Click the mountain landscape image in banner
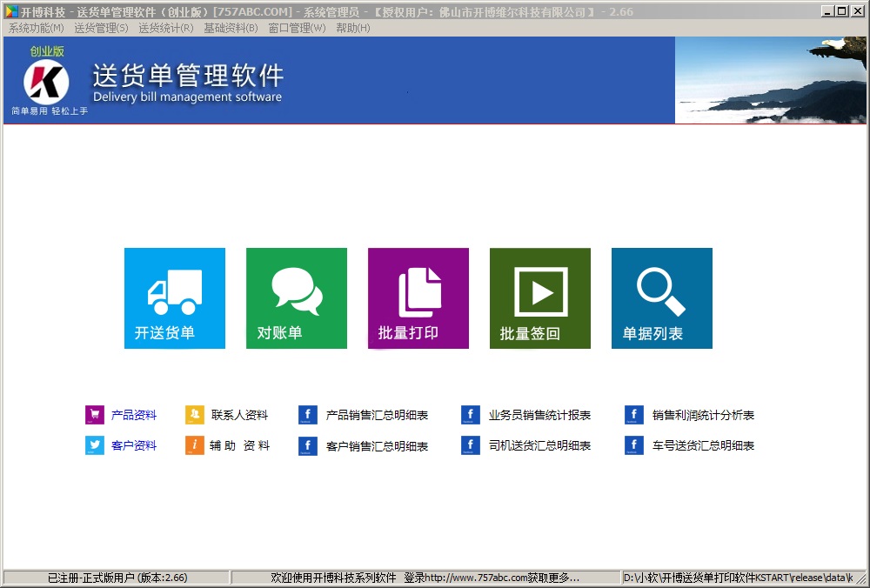 (771, 80)
